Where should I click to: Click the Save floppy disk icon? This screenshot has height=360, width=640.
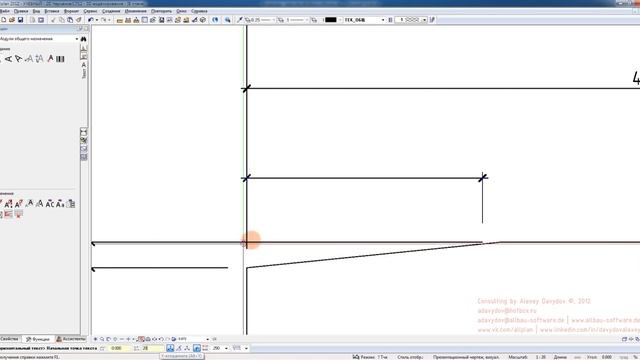point(20,20)
